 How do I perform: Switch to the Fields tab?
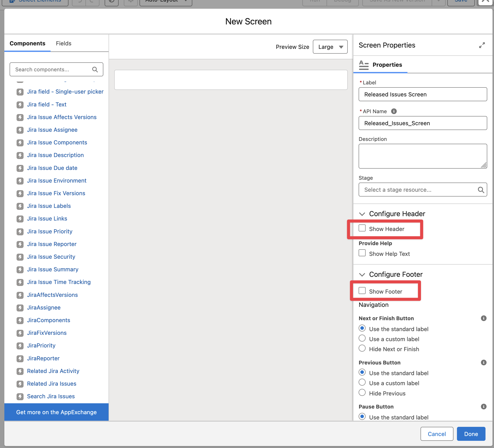pos(63,43)
